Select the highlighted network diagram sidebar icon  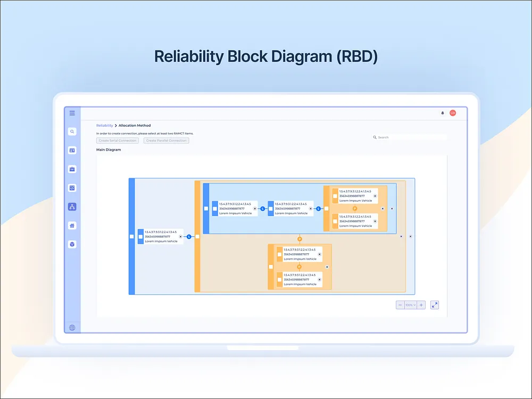click(72, 206)
